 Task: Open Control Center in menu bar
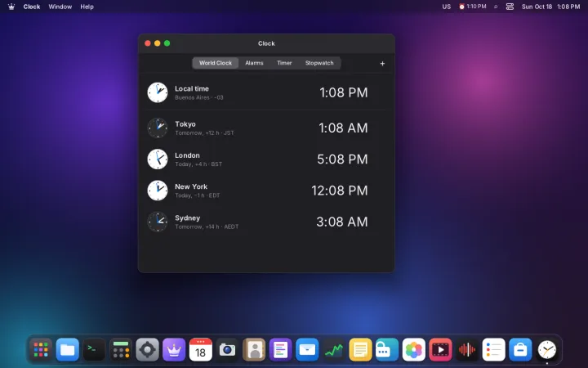point(510,7)
